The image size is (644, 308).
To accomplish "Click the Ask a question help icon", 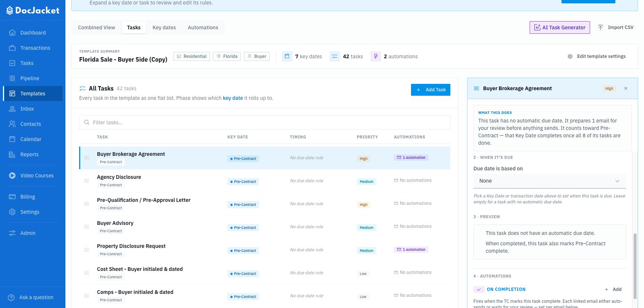I will (x=12, y=297).
